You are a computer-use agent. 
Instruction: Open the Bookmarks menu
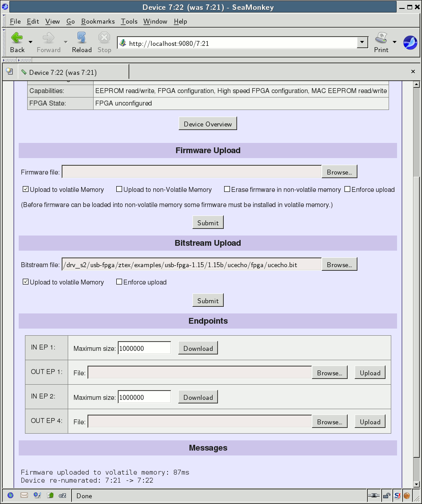click(98, 21)
